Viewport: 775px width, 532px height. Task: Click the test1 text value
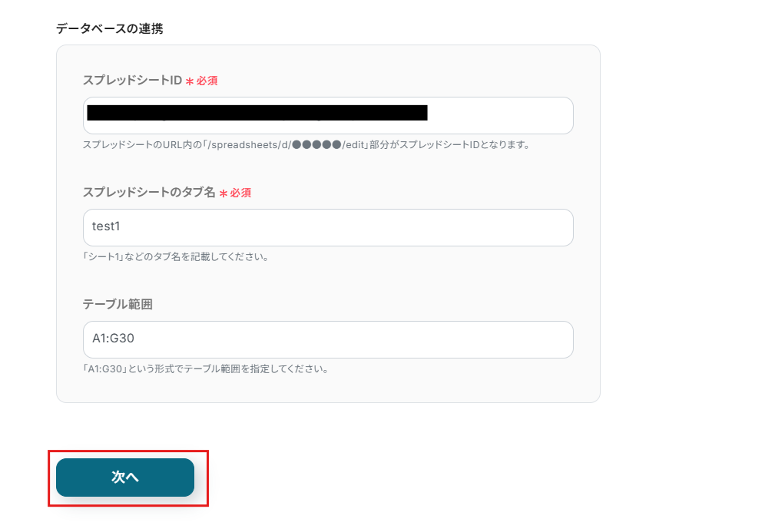coord(107,227)
